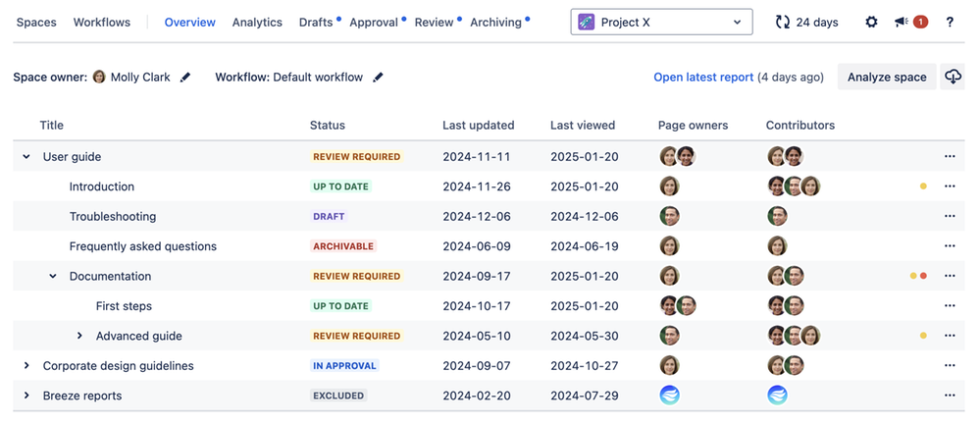
Task: Click the cloud download icon
Action: point(953,77)
